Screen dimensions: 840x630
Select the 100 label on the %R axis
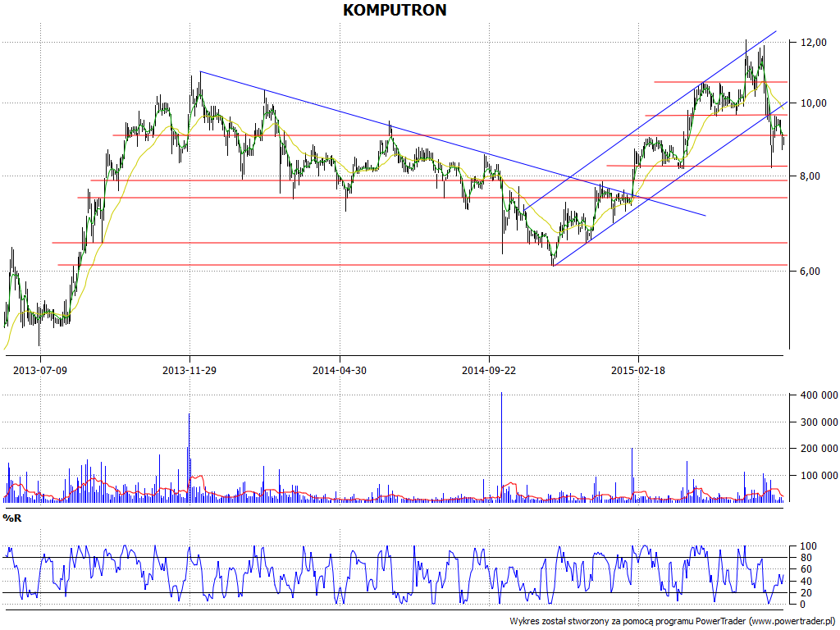(808, 546)
